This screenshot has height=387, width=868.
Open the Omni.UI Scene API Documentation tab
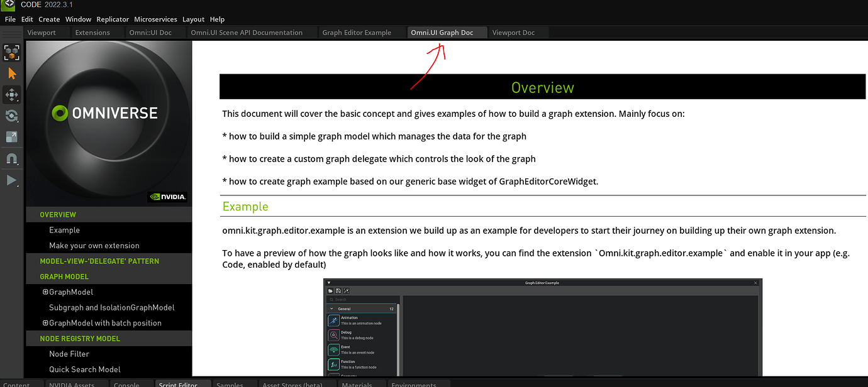(x=246, y=32)
